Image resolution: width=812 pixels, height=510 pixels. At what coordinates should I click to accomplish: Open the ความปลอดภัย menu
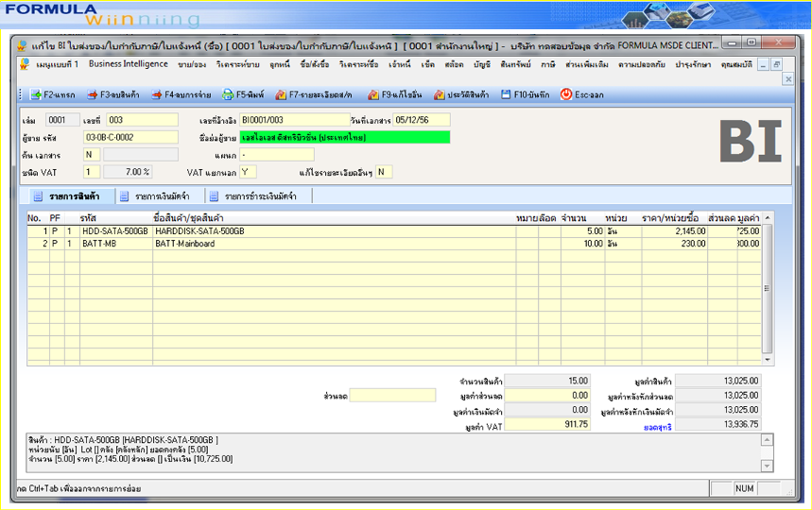pyautogui.click(x=642, y=64)
